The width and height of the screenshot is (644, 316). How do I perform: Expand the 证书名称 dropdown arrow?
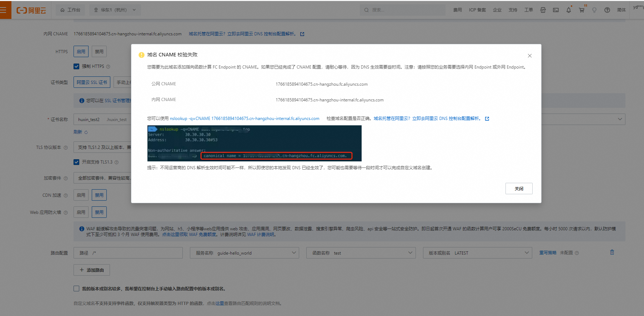point(620,119)
